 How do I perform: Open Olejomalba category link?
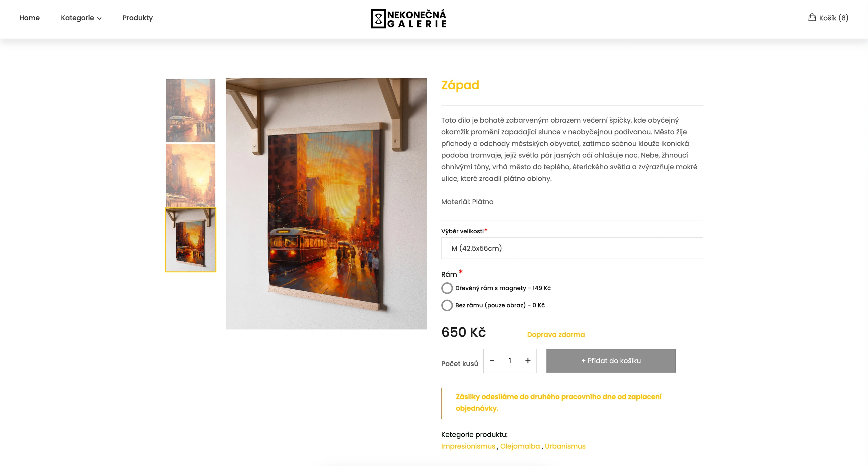pyautogui.click(x=520, y=446)
